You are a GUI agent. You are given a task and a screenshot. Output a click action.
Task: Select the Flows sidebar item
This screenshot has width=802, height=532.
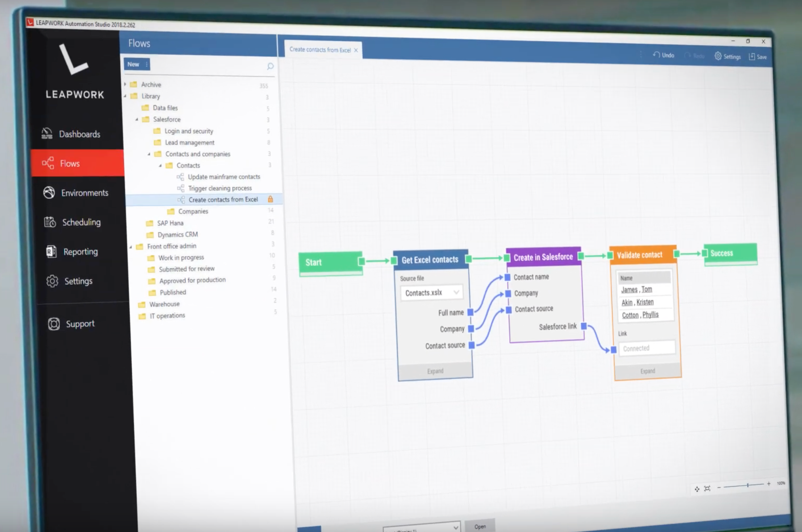point(78,163)
